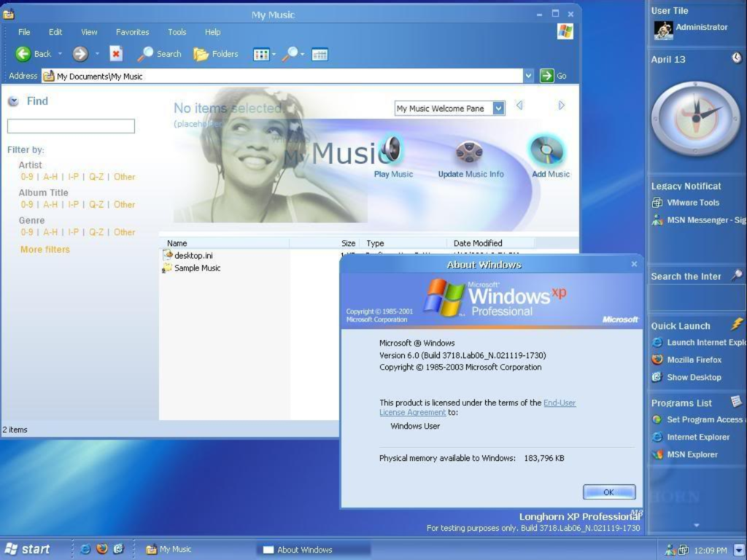Open the Edit menu
This screenshot has width=747, height=560.
click(55, 32)
